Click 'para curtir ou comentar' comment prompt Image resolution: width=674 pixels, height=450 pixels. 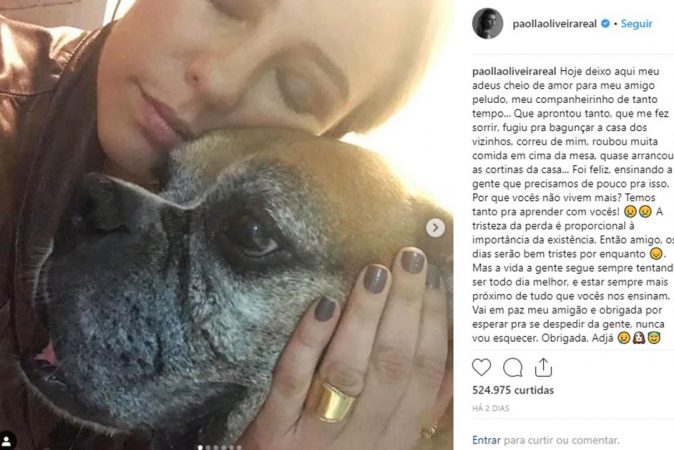tap(561, 440)
